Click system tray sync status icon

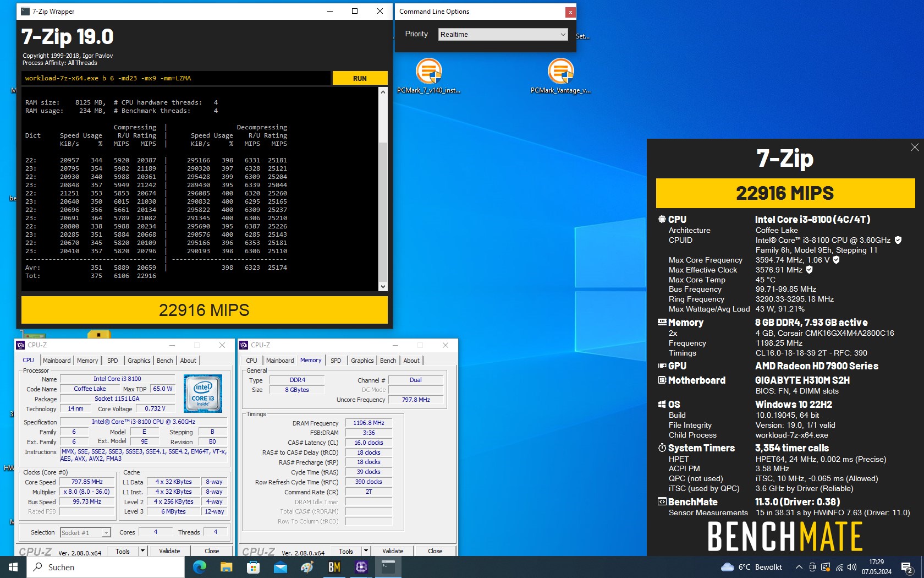tap(826, 567)
